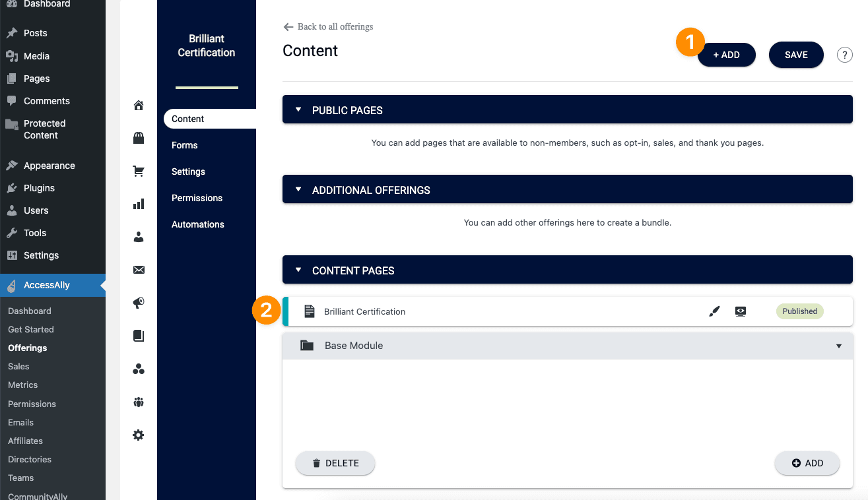This screenshot has width=868, height=500.
Task: Switch to the Forms tab
Action: click(x=184, y=145)
